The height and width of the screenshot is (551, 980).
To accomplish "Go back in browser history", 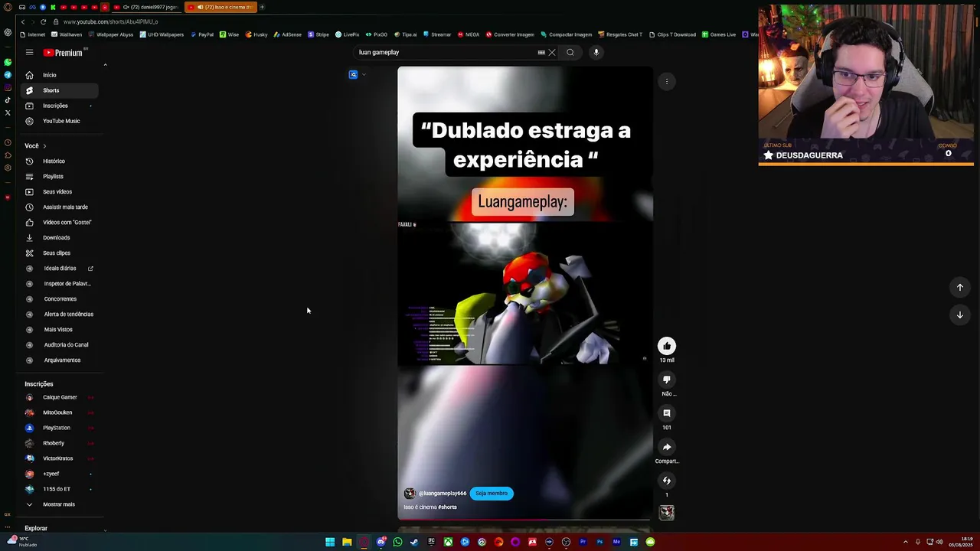I will (x=23, y=21).
